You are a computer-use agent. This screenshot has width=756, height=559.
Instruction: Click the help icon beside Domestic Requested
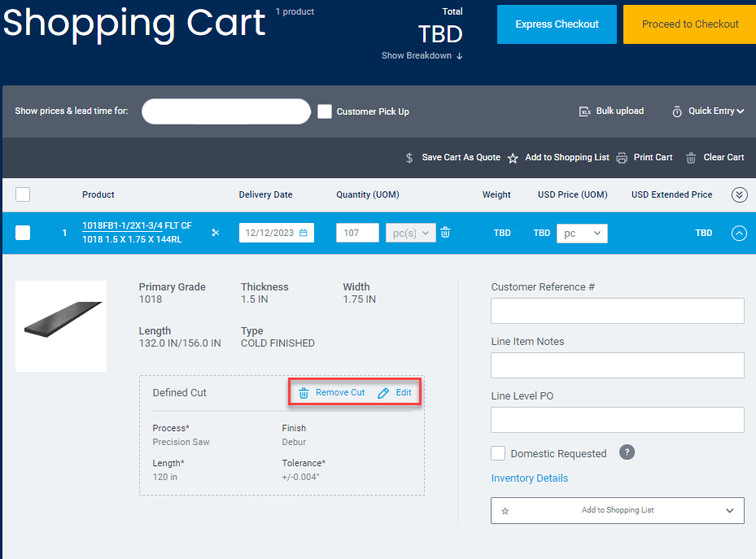pyautogui.click(x=627, y=452)
